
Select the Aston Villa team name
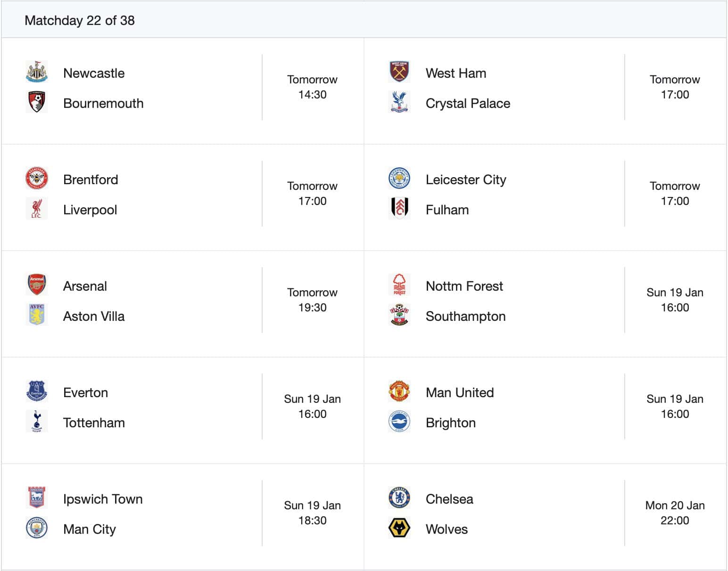click(94, 316)
